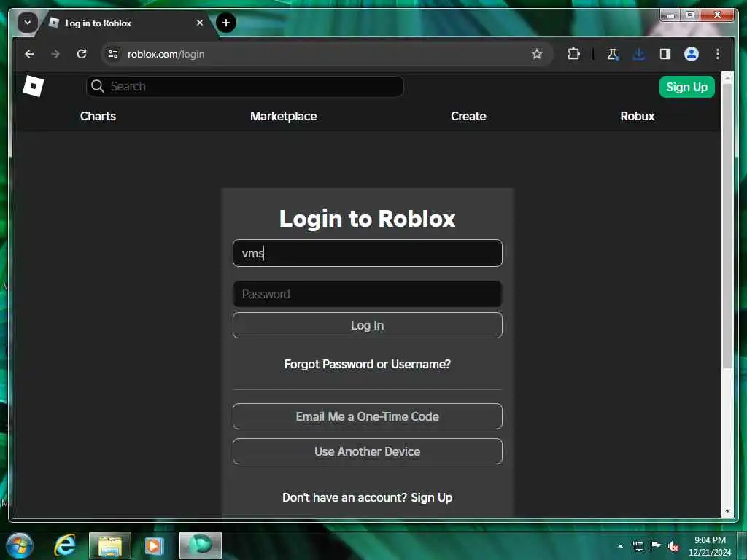Open the Chrome Labs flask icon
The height and width of the screenshot is (560, 747).
point(613,54)
